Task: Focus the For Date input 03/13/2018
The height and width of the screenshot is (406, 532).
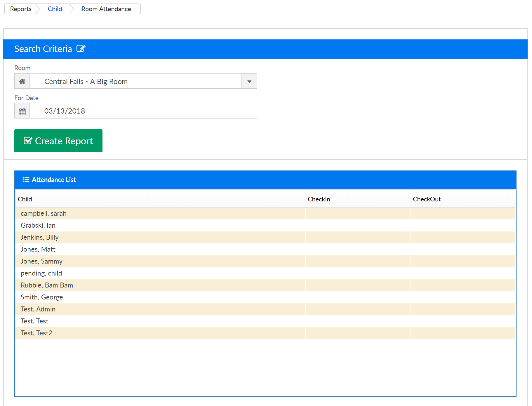Action: coord(143,111)
